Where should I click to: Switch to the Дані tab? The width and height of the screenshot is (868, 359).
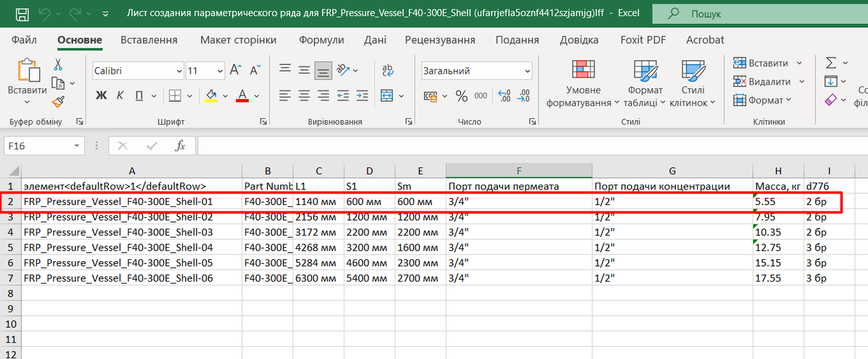(375, 40)
